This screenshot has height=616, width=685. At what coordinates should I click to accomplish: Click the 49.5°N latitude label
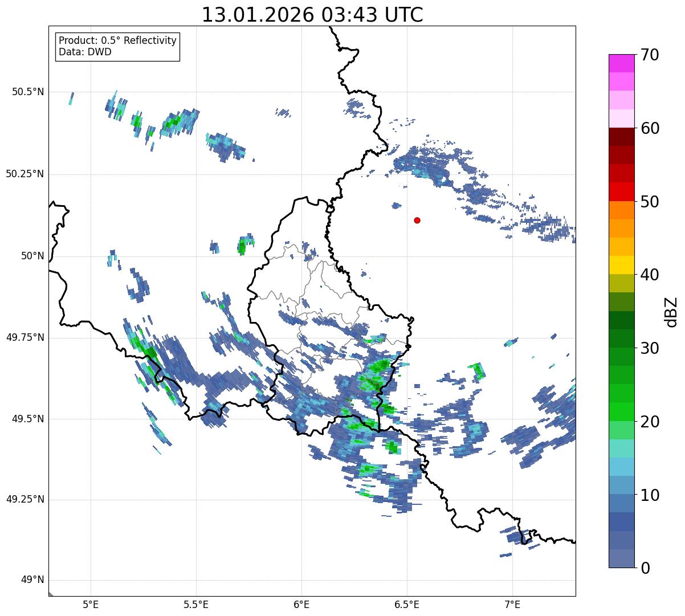click(27, 419)
